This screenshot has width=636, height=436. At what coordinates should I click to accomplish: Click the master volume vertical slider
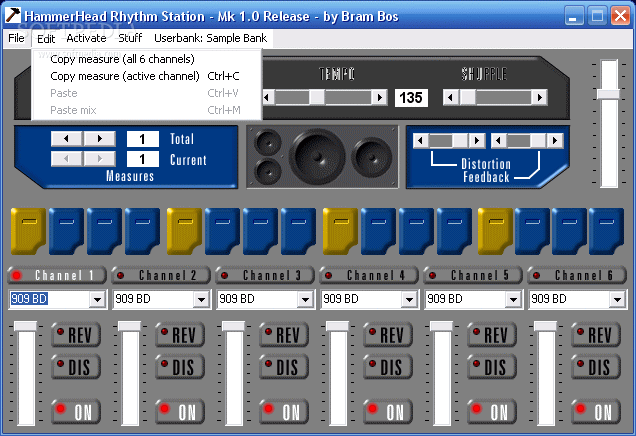[608, 95]
